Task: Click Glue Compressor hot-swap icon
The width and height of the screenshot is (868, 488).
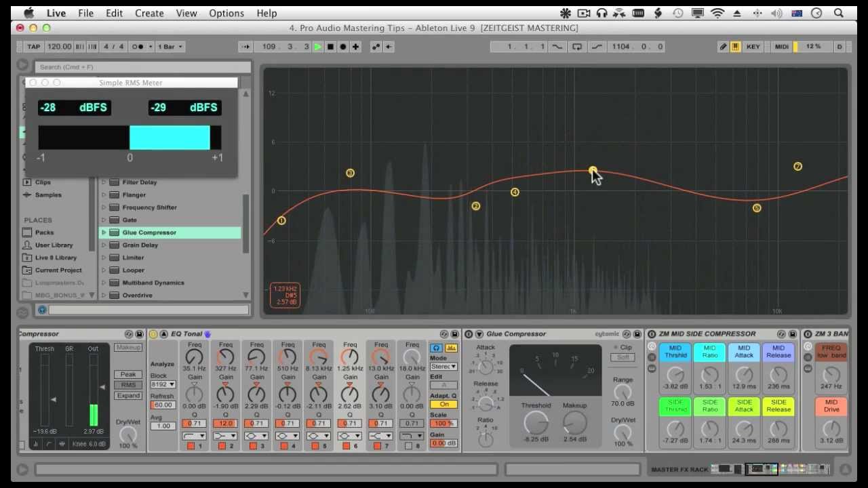Action: [x=627, y=334]
